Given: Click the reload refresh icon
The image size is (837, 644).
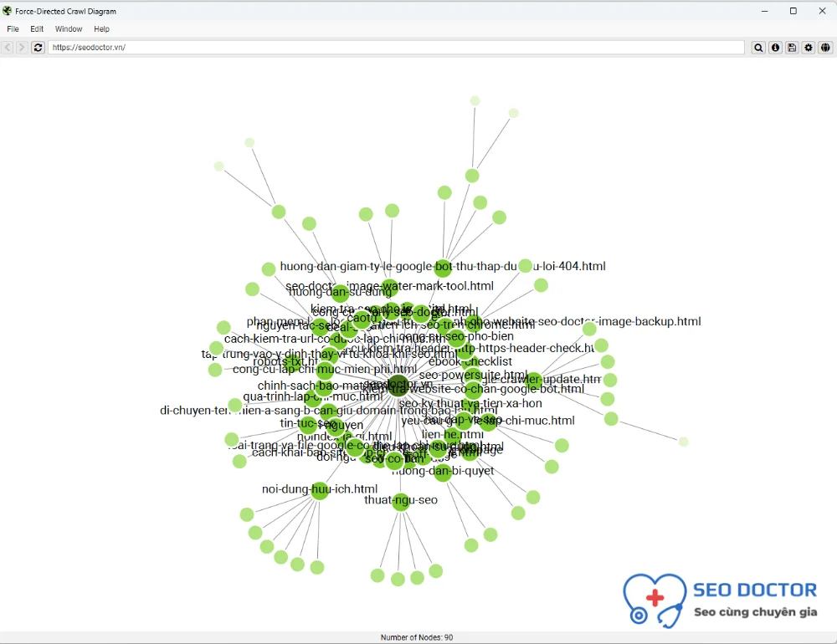Looking at the screenshot, I should [38, 48].
